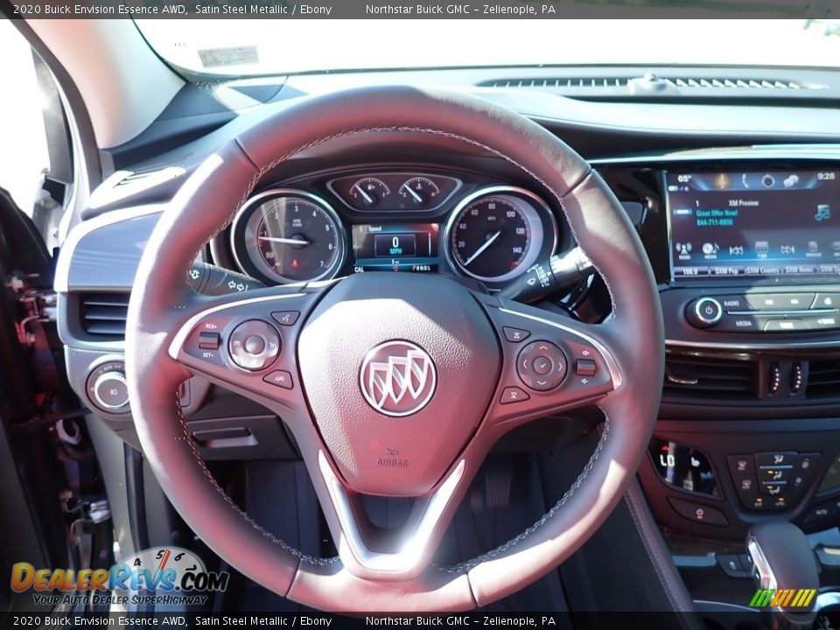Tap the upper favorite button on right spoke
The width and height of the screenshot is (840, 630).
click(x=516, y=334)
